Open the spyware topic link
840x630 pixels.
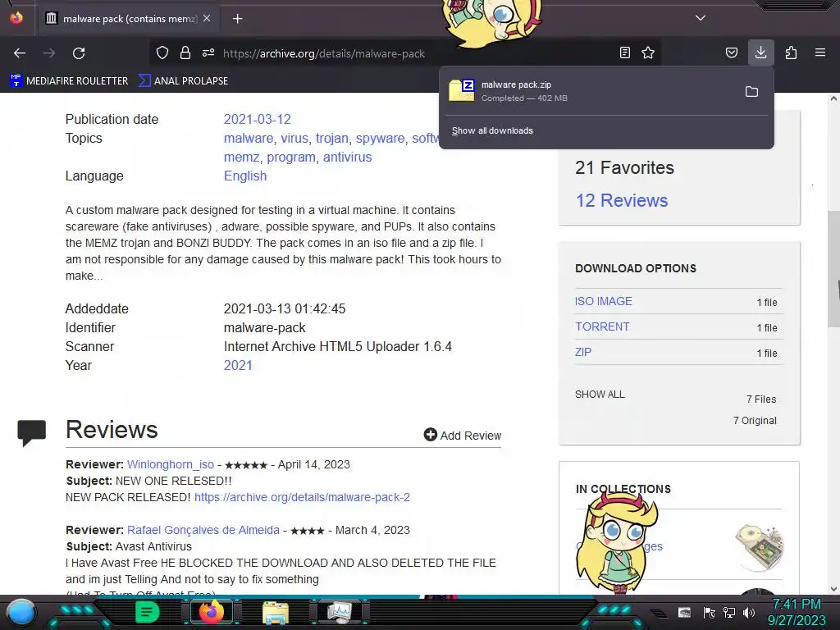[x=381, y=138]
